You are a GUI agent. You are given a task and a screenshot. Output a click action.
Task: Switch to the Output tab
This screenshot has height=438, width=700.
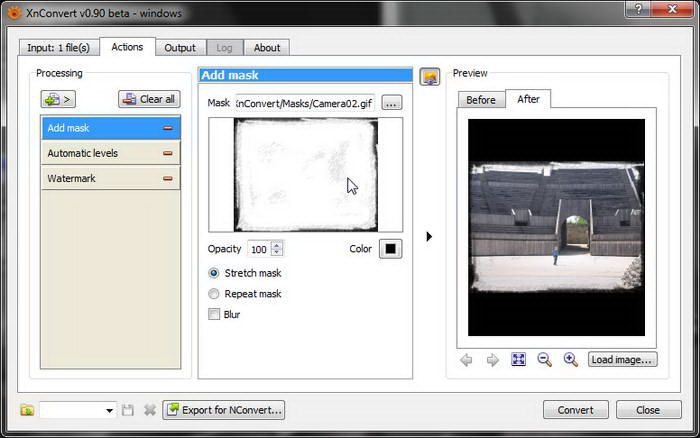coord(180,47)
